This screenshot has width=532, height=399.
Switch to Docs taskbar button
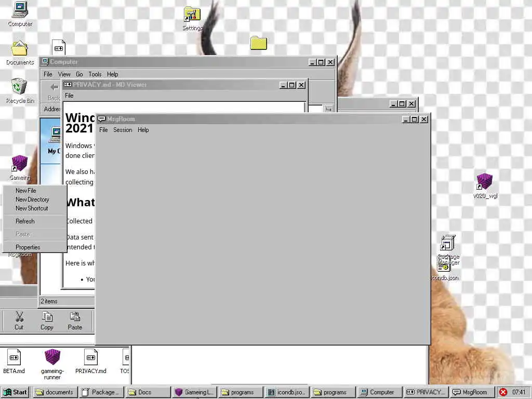tap(148, 392)
